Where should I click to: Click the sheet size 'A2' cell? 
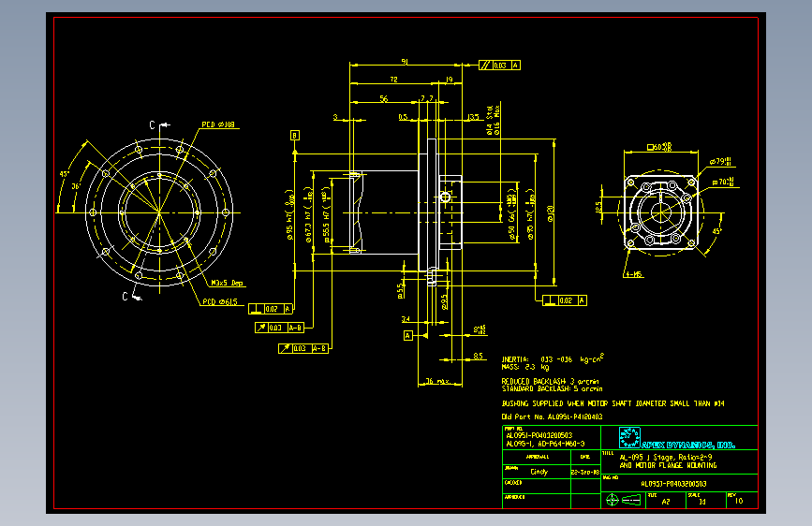point(666,501)
